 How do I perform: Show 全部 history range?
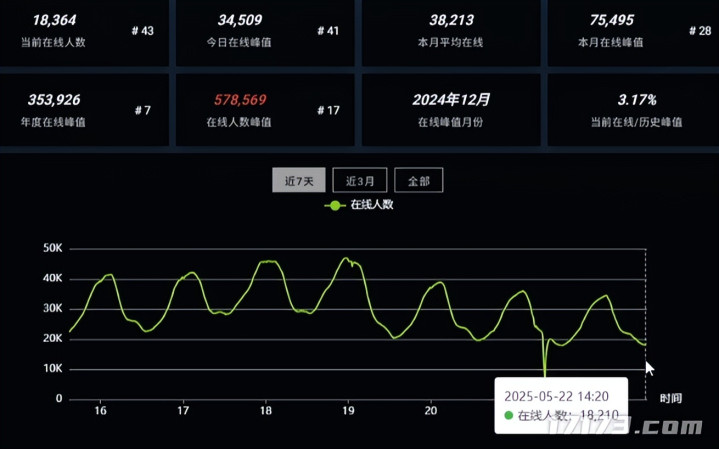click(419, 180)
